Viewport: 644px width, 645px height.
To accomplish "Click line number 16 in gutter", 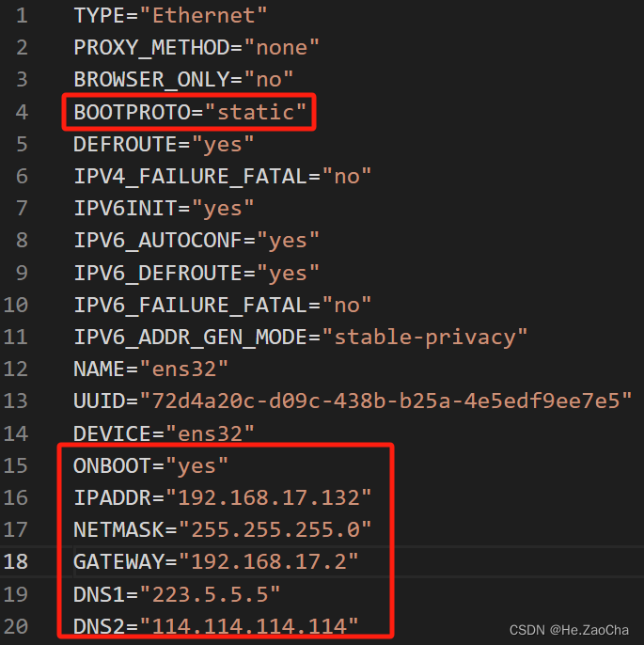I will pos(16,497).
